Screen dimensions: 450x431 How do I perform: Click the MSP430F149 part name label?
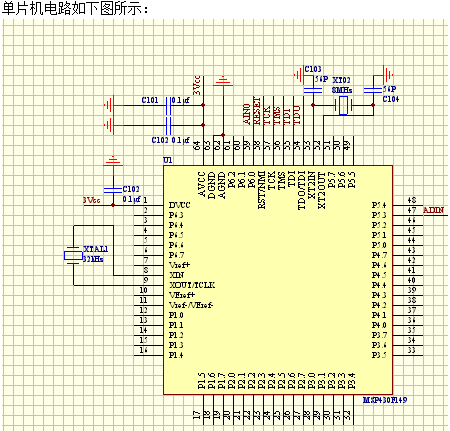385,400
